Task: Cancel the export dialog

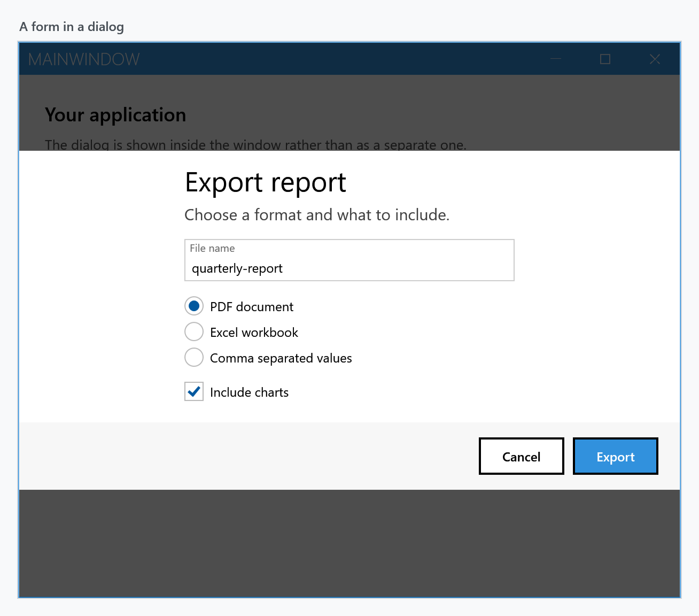Action: point(522,456)
